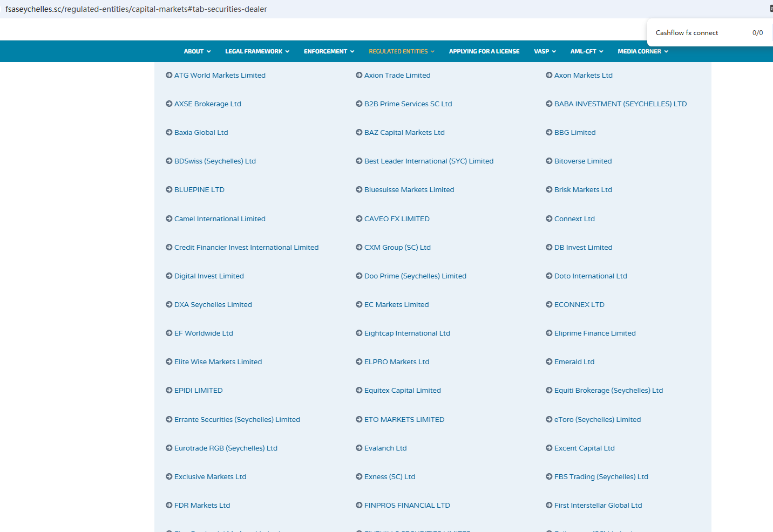Click the arrow icon beside ATG World Markets Limited
The image size is (773, 532).
click(x=169, y=76)
